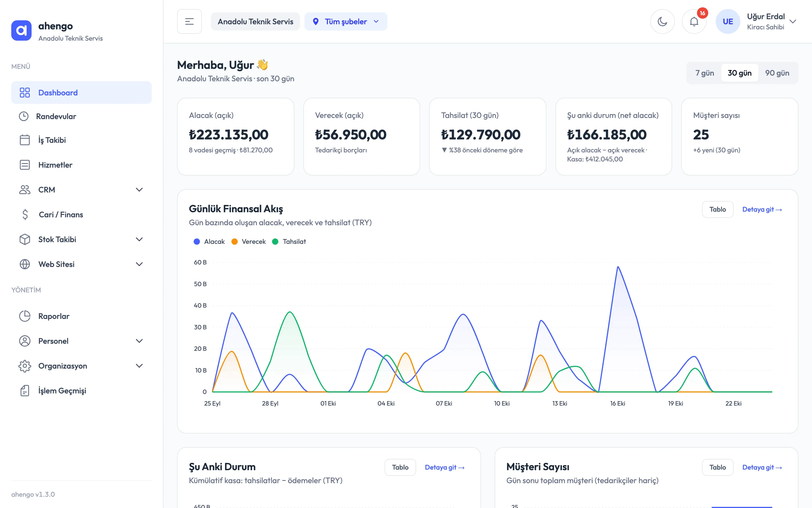
Task: Follow Detaya git link in Şu Anki Durum
Action: (445, 467)
